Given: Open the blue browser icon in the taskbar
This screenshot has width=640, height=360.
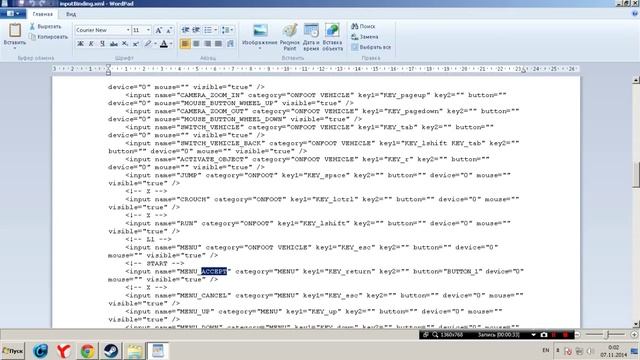Looking at the screenshot, I should coord(40,351).
